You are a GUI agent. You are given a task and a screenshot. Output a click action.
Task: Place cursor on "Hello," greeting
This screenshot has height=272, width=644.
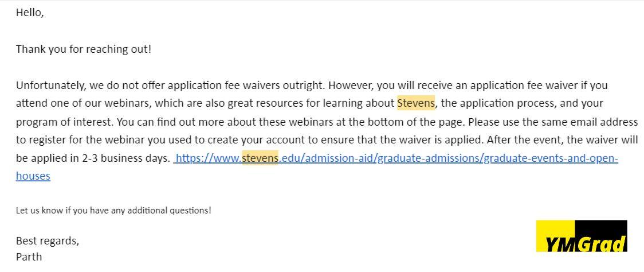[x=30, y=13]
